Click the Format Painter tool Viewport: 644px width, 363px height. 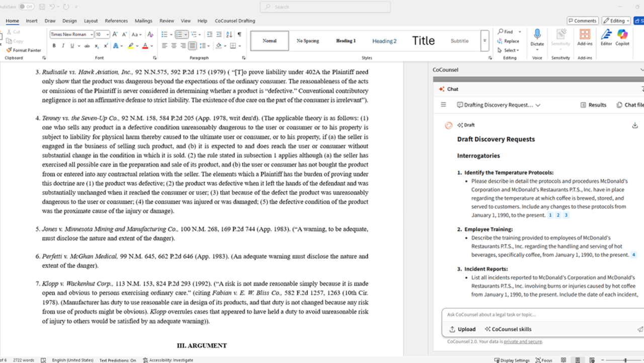(24, 50)
